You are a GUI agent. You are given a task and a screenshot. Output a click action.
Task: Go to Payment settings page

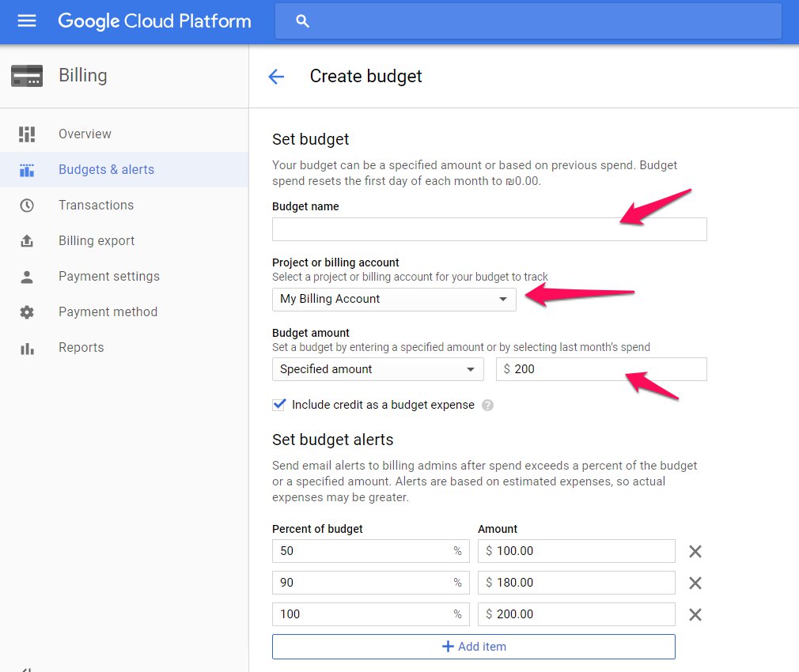pyautogui.click(x=109, y=277)
